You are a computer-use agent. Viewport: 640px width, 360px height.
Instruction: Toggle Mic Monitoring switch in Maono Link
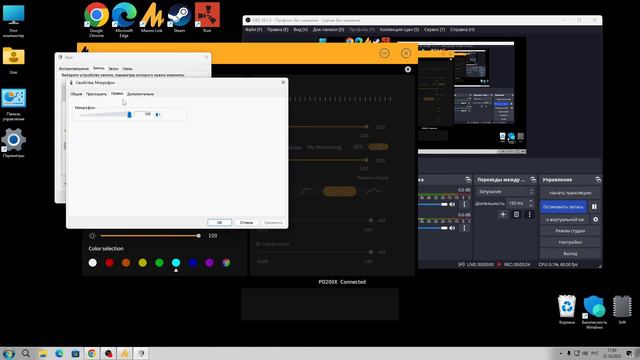pos(378,147)
